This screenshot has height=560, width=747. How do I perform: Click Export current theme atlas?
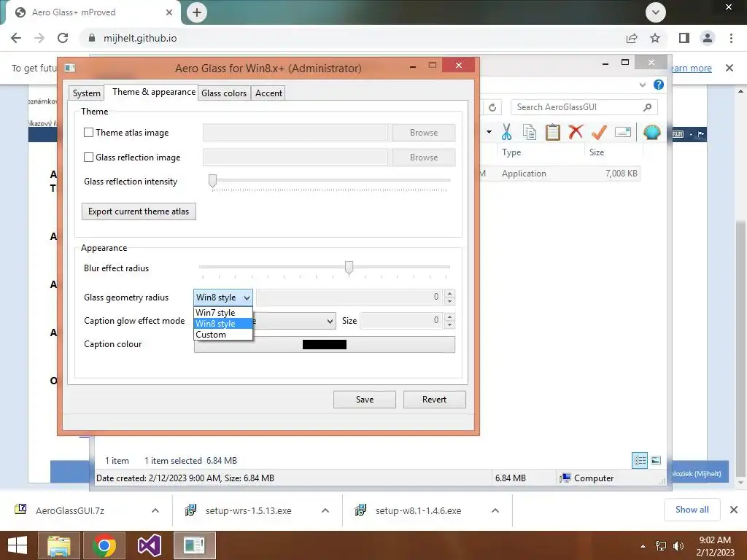click(139, 211)
